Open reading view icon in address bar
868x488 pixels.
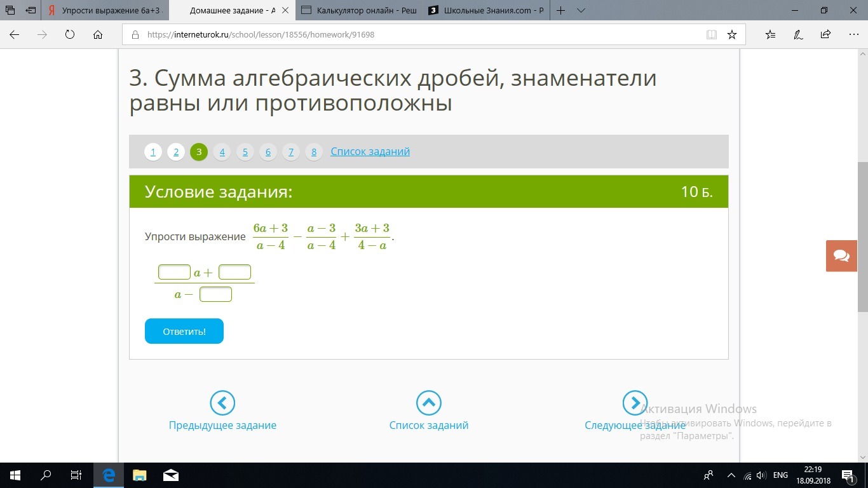click(x=712, y=35)
